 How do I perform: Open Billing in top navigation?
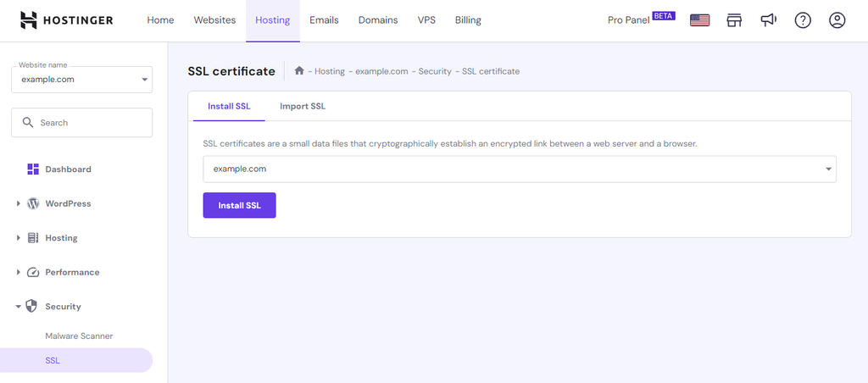(468, 20)
